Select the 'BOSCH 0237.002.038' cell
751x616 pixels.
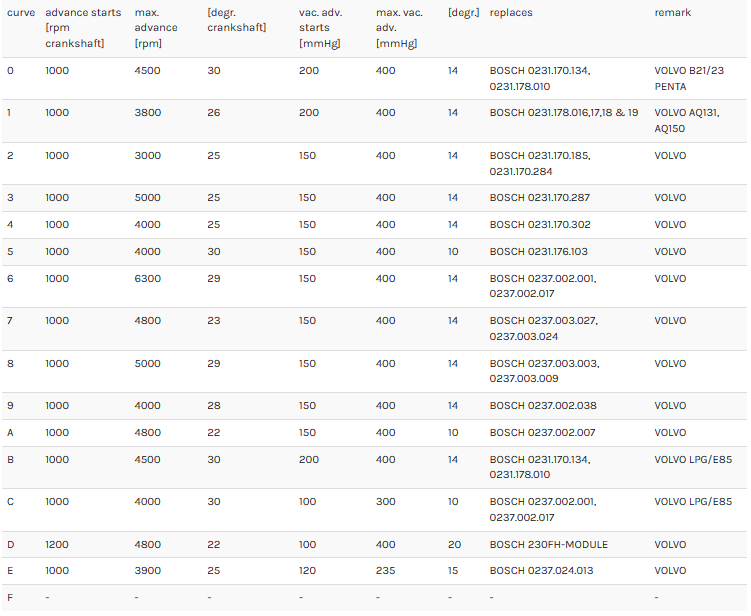click(x=543, y=406)
